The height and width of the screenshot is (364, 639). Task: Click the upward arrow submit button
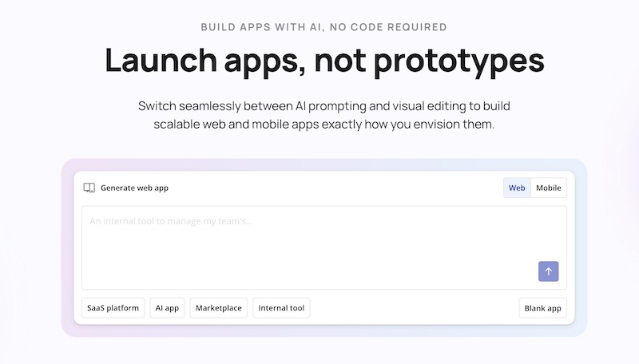pos(548,271)
